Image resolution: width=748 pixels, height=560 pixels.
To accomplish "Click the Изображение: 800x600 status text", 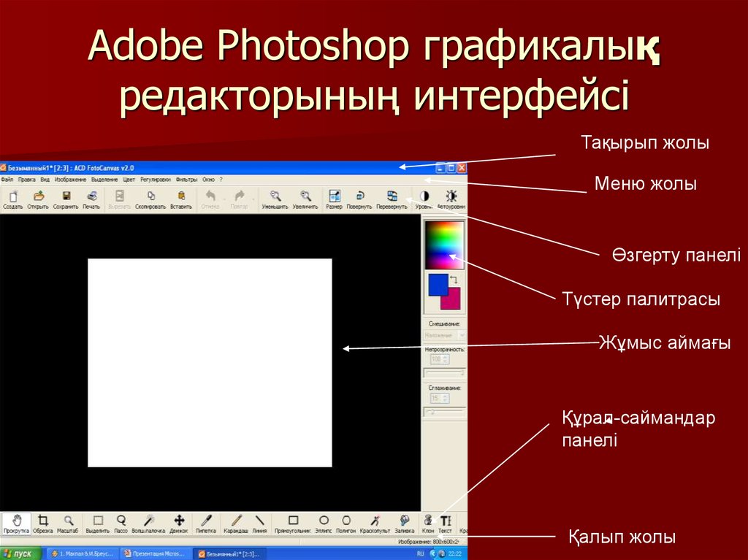I will coord(428,542).
